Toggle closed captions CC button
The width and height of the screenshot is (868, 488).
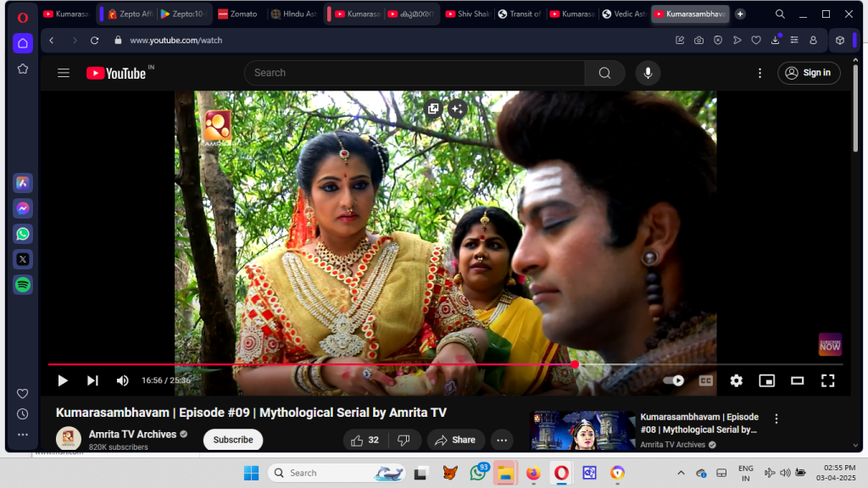(x=706, y=380)
